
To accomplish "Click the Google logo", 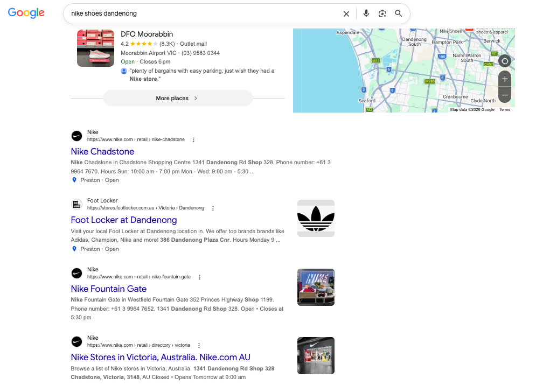I will pyautogui.click(x=26, y=12).
